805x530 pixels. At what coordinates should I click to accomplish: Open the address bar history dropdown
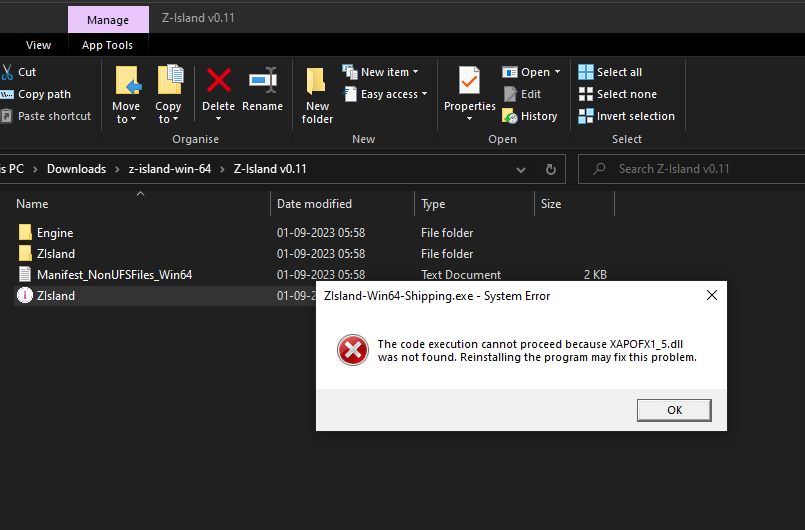coord(521,169)
